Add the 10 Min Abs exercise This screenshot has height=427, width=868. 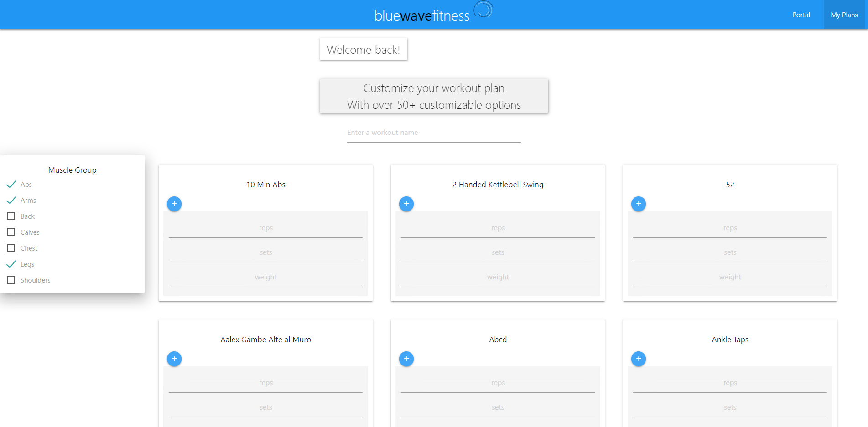coord(174,204)
